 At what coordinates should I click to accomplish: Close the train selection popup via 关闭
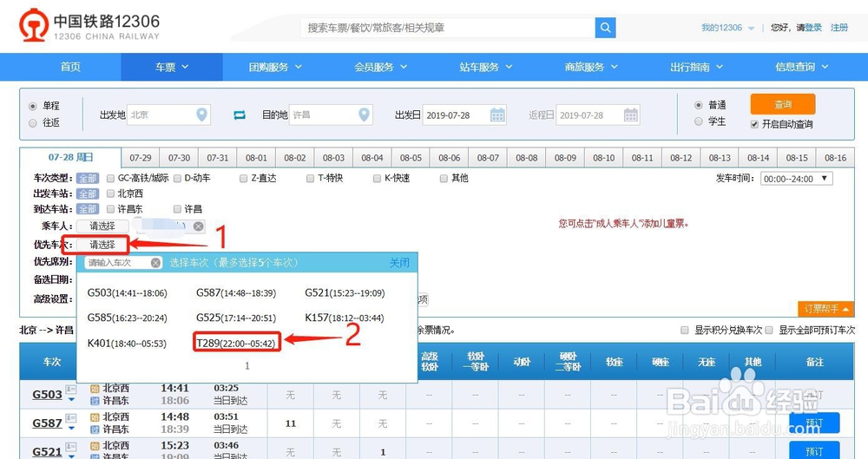(x=399, y=262)
